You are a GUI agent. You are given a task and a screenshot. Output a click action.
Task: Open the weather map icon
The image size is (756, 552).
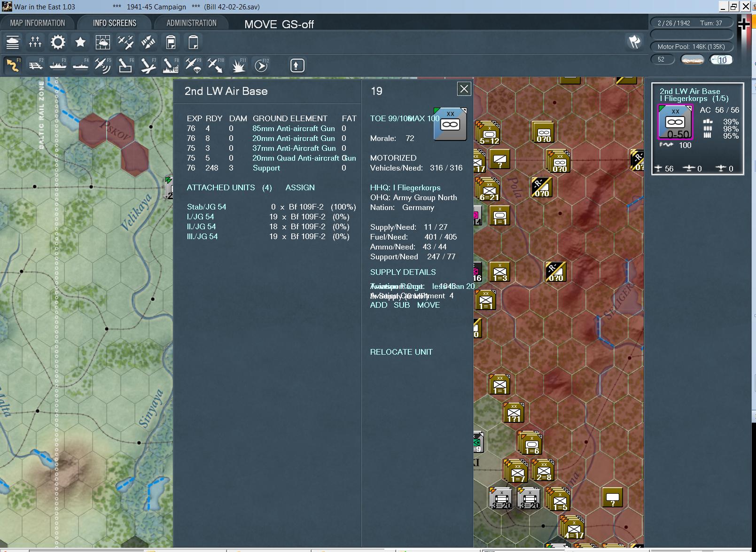[x=103, y=42]
